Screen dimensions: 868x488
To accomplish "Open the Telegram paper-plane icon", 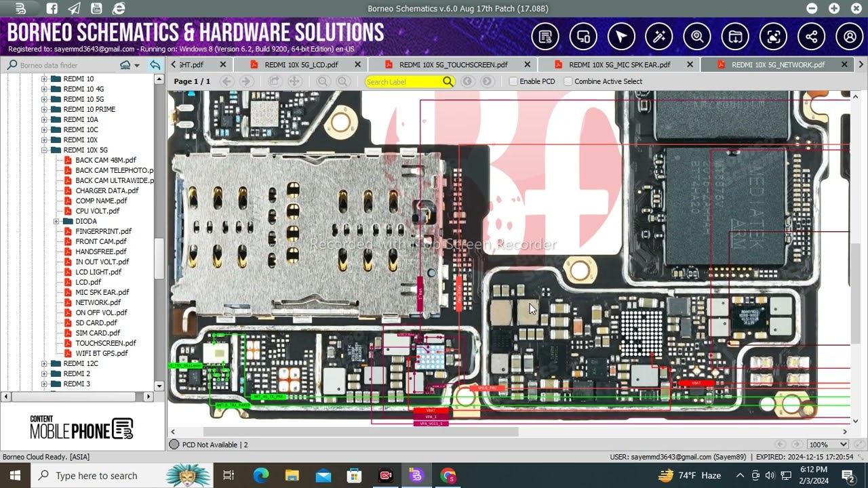I will pos(75,9).
